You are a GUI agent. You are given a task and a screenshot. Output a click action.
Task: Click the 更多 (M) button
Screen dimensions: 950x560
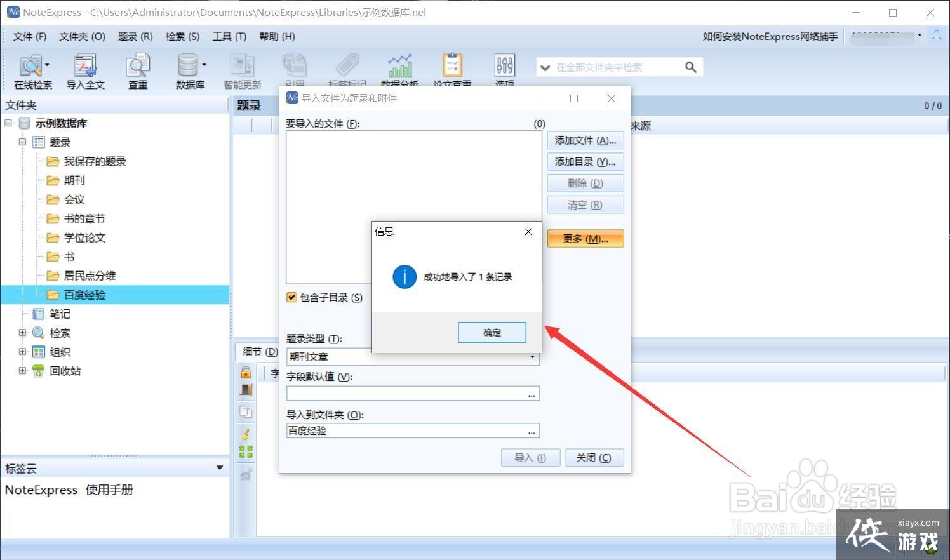585,239
